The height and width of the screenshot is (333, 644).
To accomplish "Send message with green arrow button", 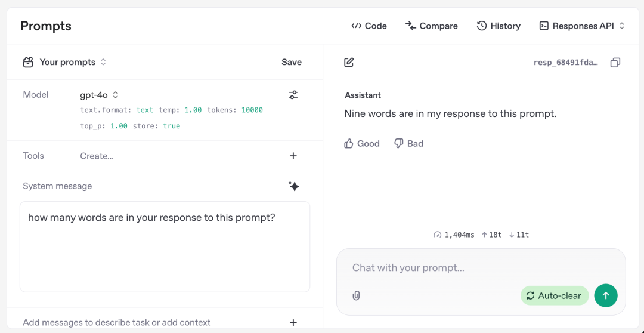I will click(x=606, y=295).
